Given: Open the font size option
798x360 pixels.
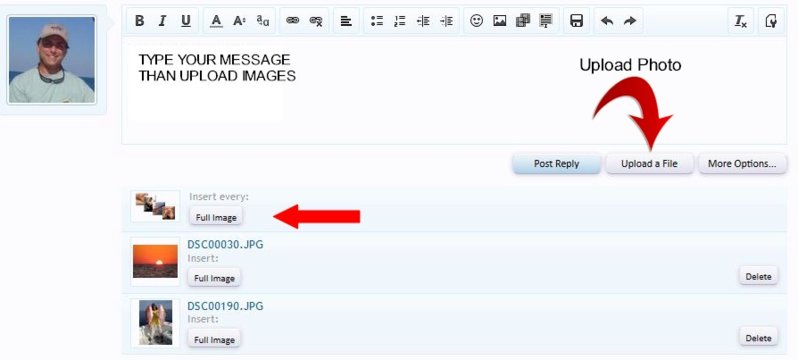Looking at the screenshot, I should [x=239, y=21].
